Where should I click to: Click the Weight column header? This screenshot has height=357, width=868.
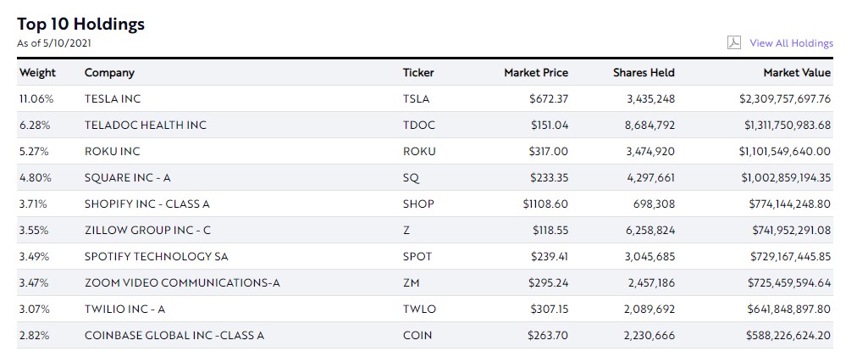37,73
